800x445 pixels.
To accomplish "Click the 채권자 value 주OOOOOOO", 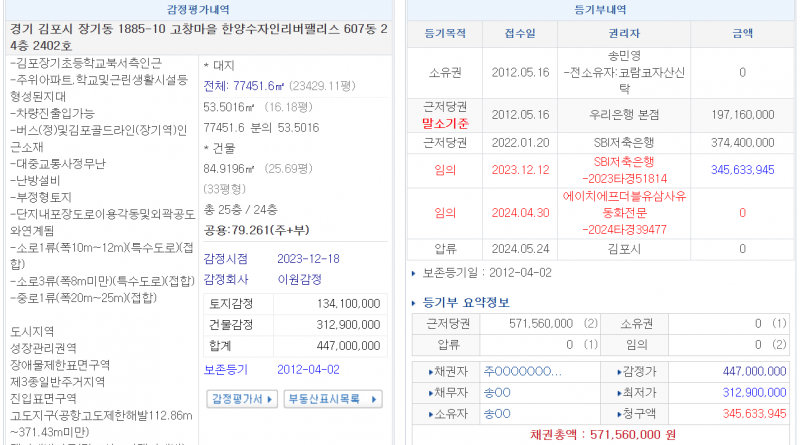I will tap(522, 370).
